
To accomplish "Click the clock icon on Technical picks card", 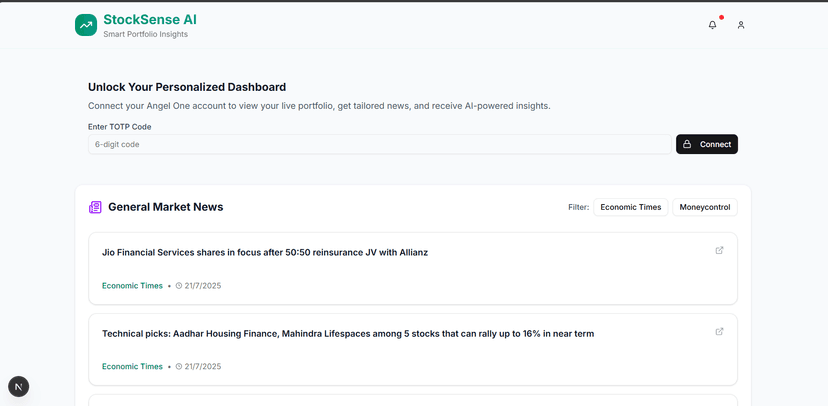I will coord(179,367).
